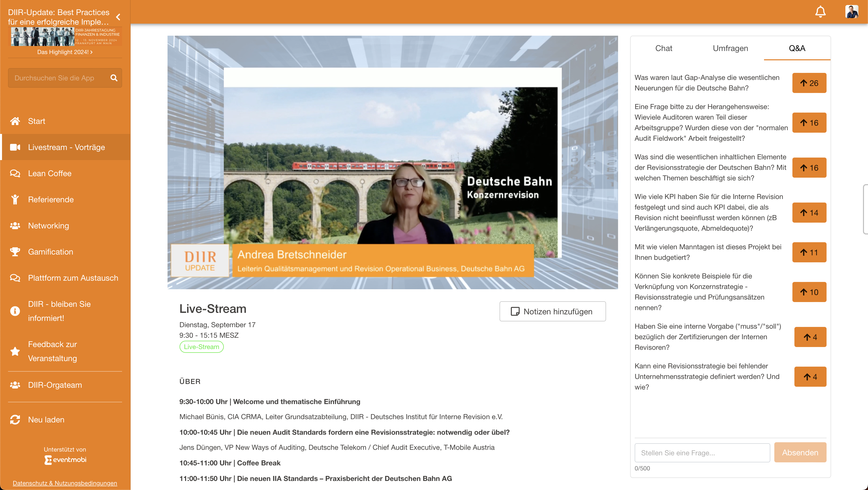
Task: Click the livestream video player
Action: tap(393, 162)
